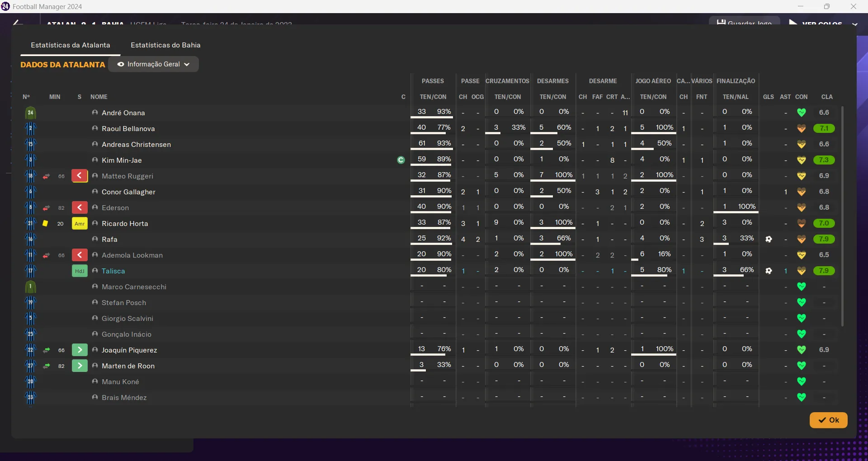Viewport: 868px width, 461px height.
Task: Sort by the CON condition column header
Action: tap(802, 97)
